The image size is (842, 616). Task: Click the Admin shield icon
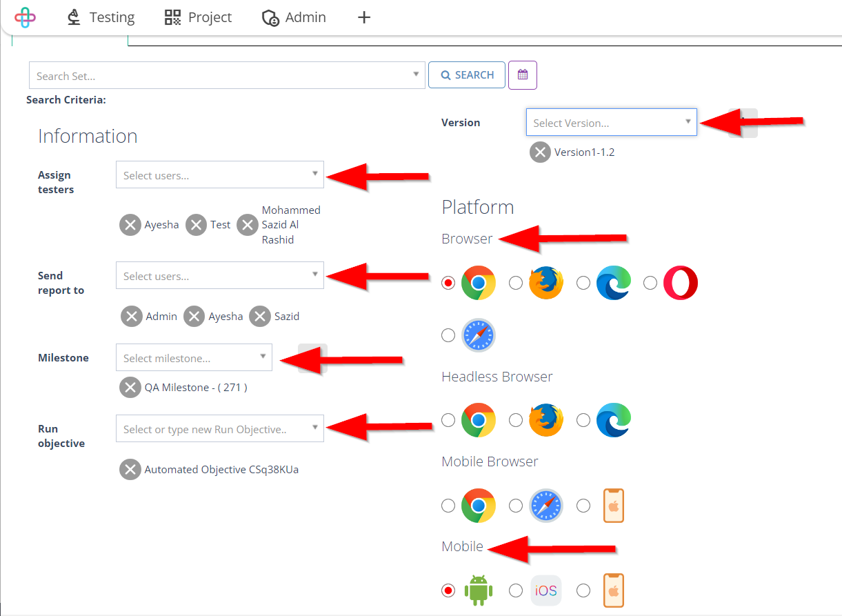(x=270, y=18)
